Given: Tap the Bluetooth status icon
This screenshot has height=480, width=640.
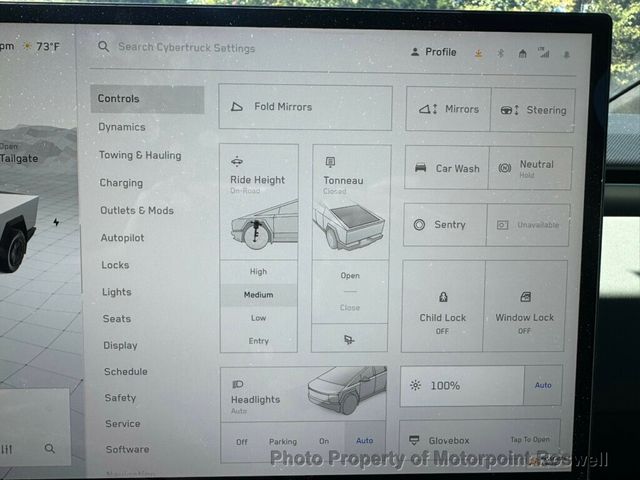Looking at the screenshot, I should (499, 53).
